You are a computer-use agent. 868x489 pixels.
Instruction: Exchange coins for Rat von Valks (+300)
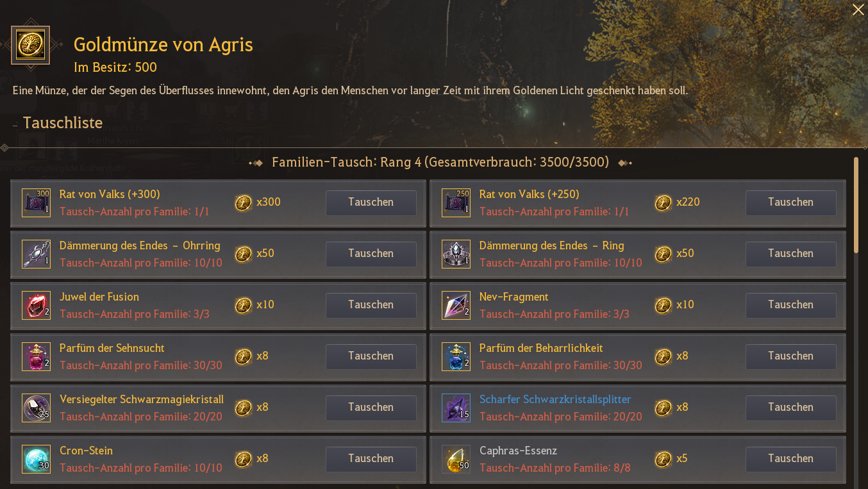371,203
